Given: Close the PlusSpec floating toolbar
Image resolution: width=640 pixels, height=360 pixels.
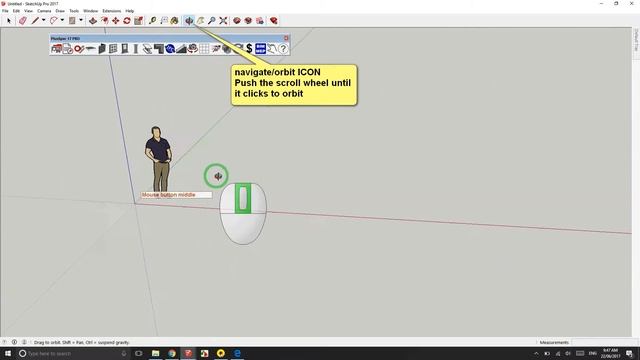Looking at the screenshot, I should click(x=286, y=38).
